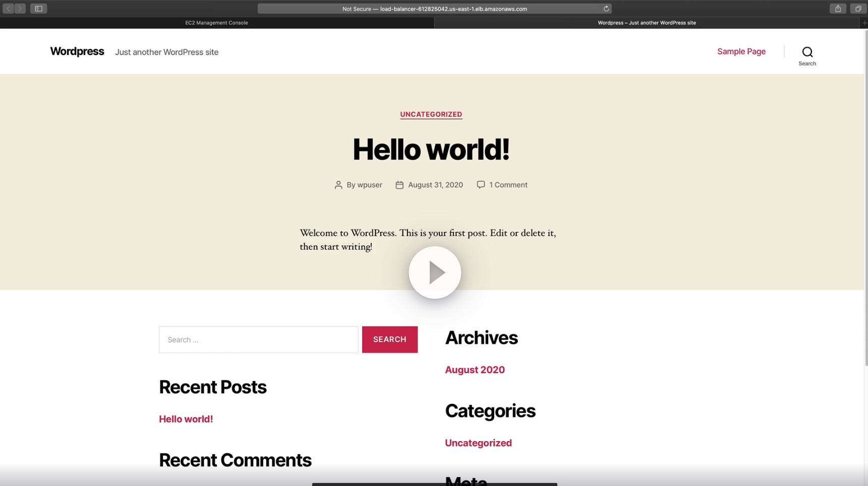Reload the page with the refresh icon
This screenshot has width=868, height=486.
(606, 9)
